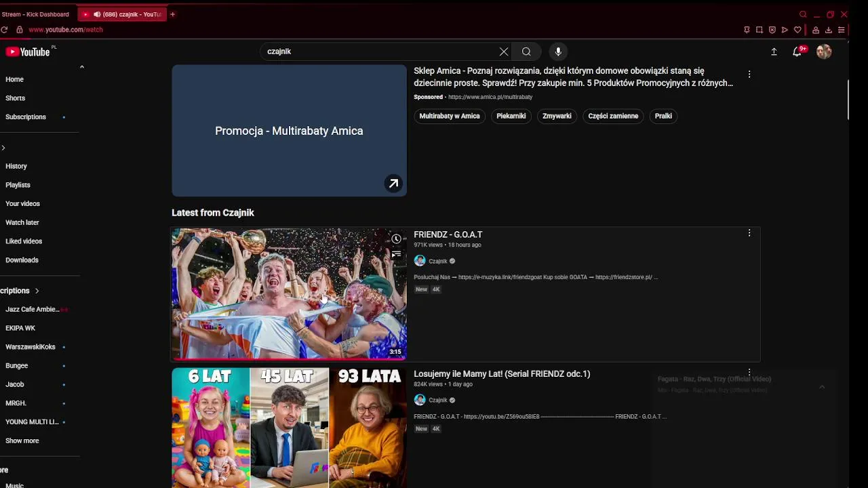The width and height of the screenshot is (868, 488).
Task: Click the browser pin icon in toolbar
Action: click(x=747, y=30)
